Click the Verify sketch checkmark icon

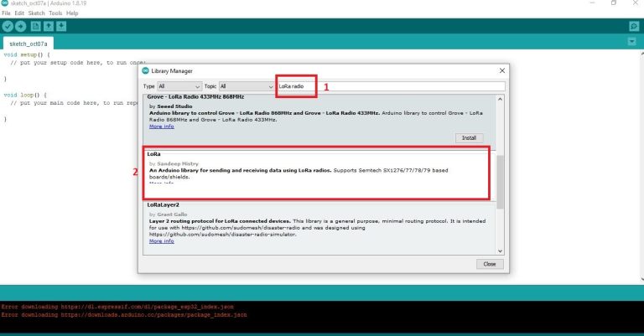[8, 27]
